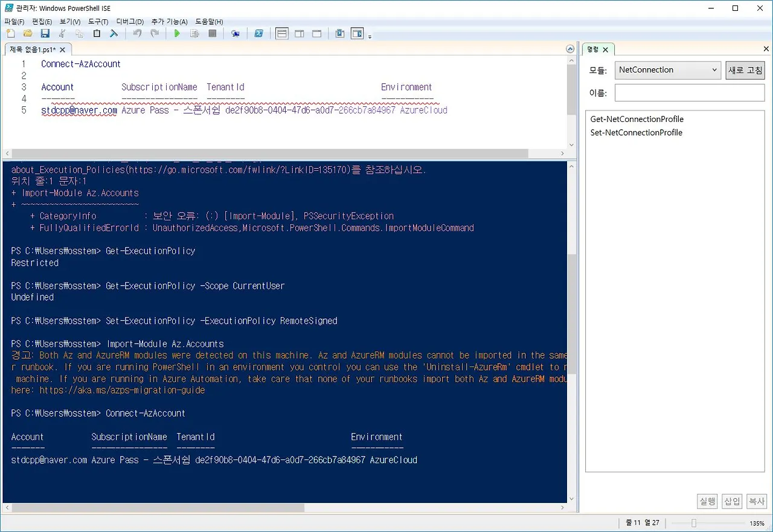773x532 pixels.
Task: Open the 보기(V) menu
Action: pyautogui.click(x=70, y=22)
